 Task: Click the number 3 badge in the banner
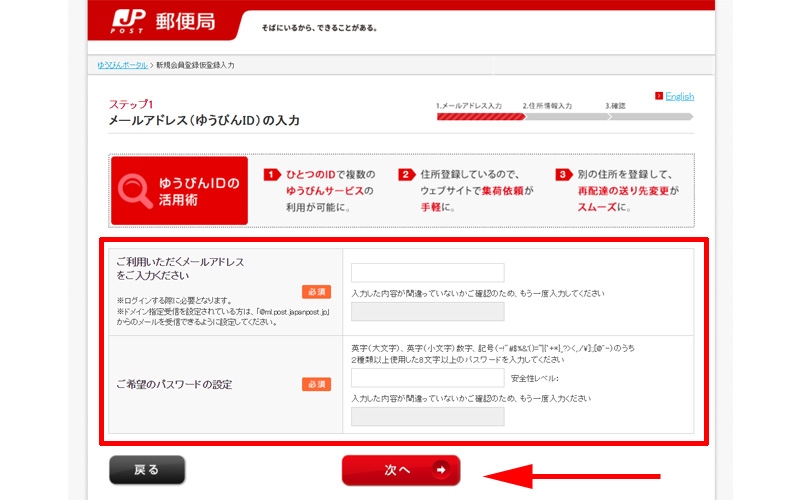(564, 174)
